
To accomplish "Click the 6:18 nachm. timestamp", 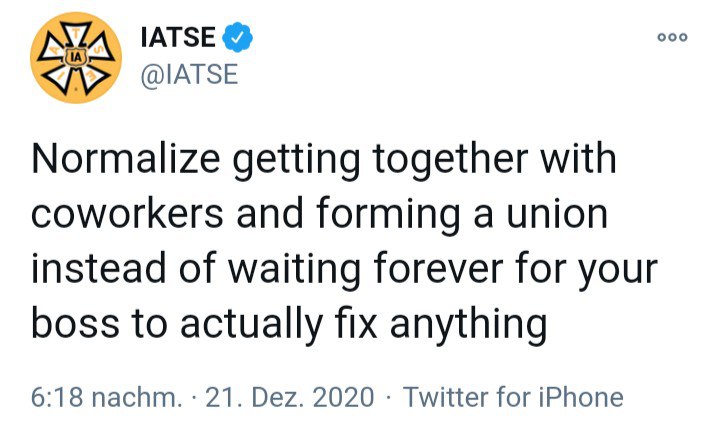I will point(106,397).
